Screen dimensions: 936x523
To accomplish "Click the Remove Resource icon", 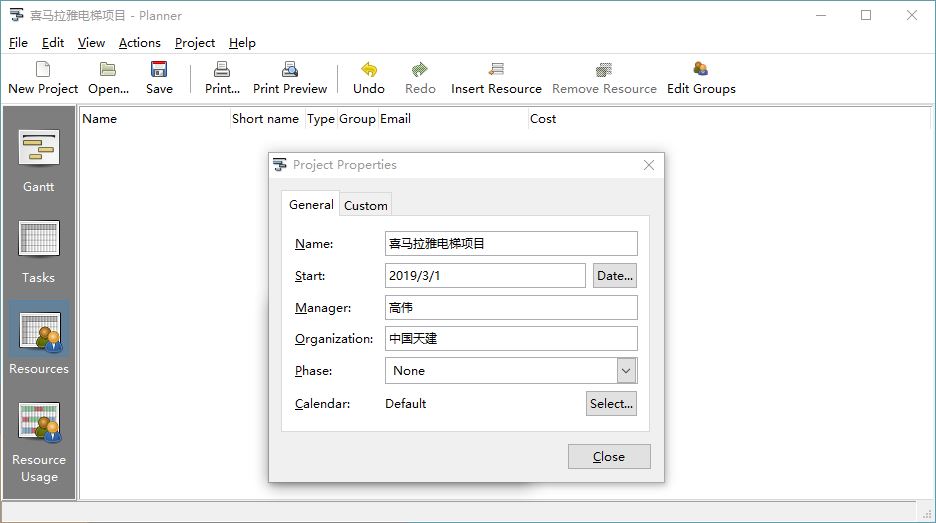I will coord(604,69).
